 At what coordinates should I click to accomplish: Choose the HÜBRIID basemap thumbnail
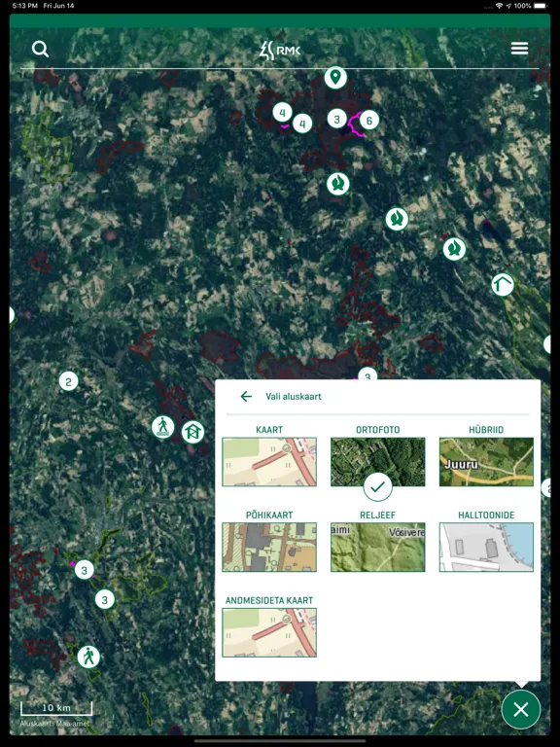(486, 462)
